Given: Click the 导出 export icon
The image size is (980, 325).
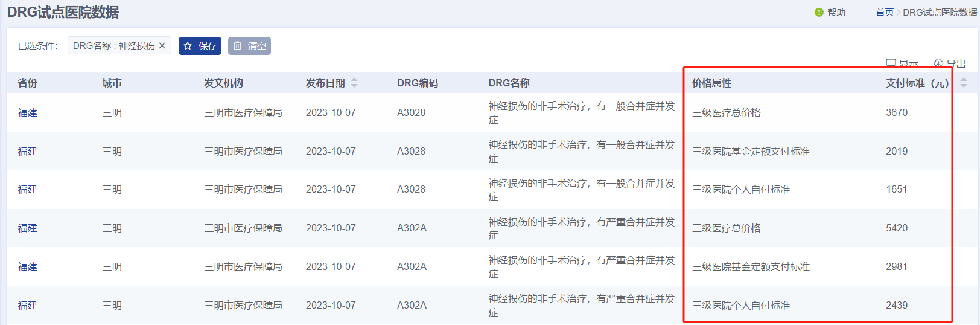Looking at the screenshot, I should (x=938, y=63).
